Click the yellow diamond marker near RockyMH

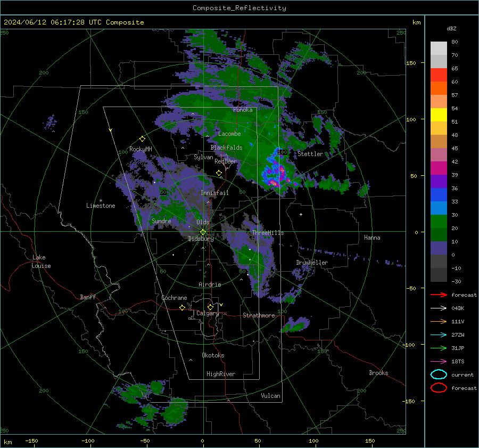[142, 139]
